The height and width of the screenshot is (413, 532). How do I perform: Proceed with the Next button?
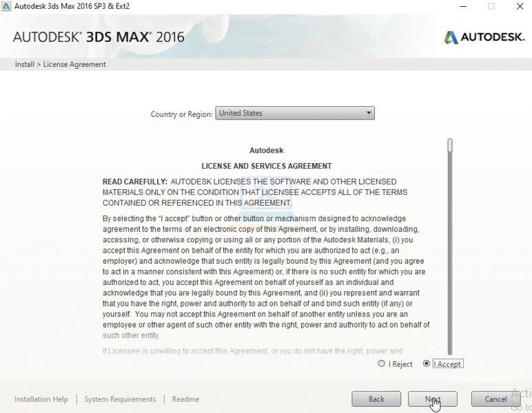(x=432, y=399)
